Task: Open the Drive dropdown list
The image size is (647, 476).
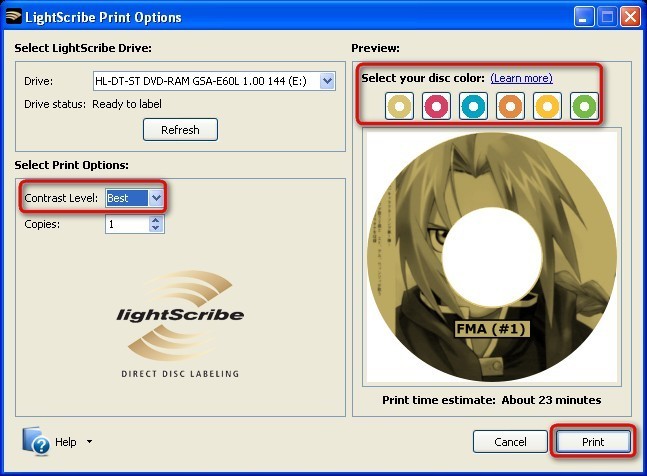Action: pyautogui.click(x=327, y=81)
